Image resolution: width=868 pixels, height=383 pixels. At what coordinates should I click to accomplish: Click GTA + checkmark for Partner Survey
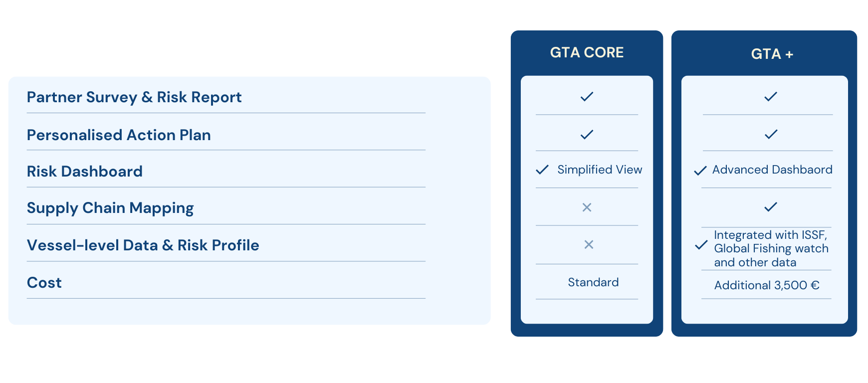[771, 97]
